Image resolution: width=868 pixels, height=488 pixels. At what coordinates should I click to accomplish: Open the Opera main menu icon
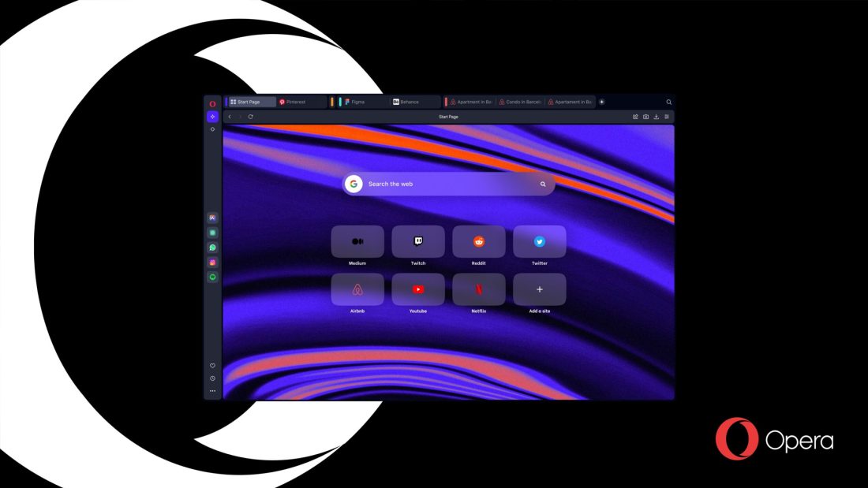tap(212, 103)
